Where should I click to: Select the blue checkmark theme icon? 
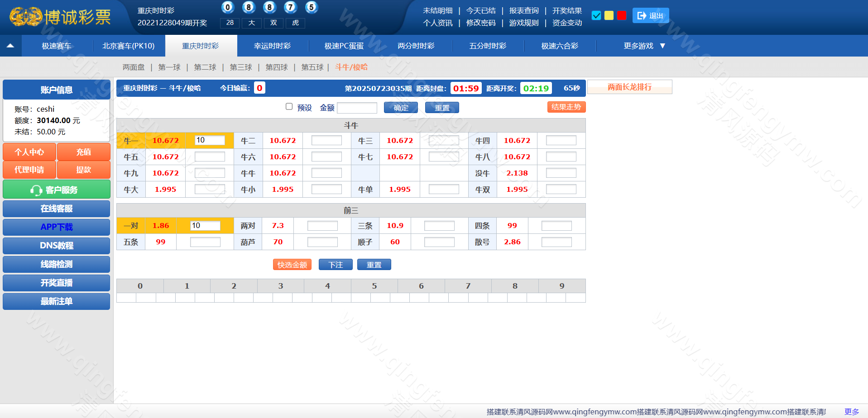click(x=596, y=15)
